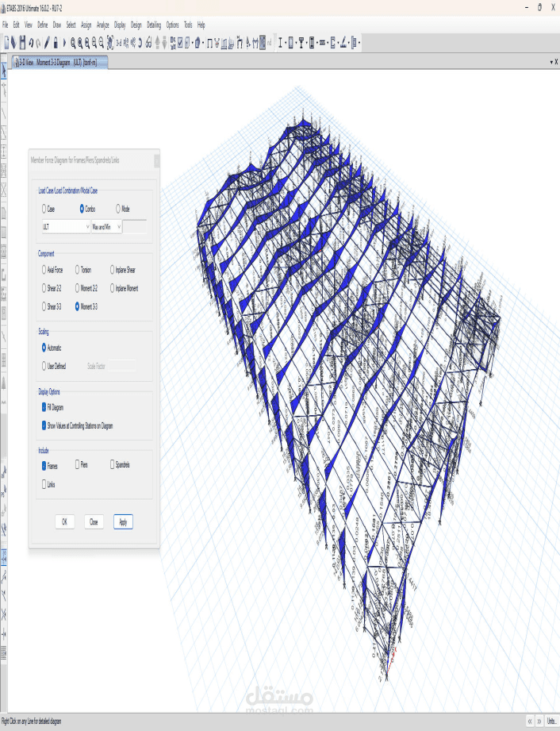Enable the Spandrels include checkbox
Image resolution: width=560 pixels, height=731 pixels.
[x=113, y=465]
